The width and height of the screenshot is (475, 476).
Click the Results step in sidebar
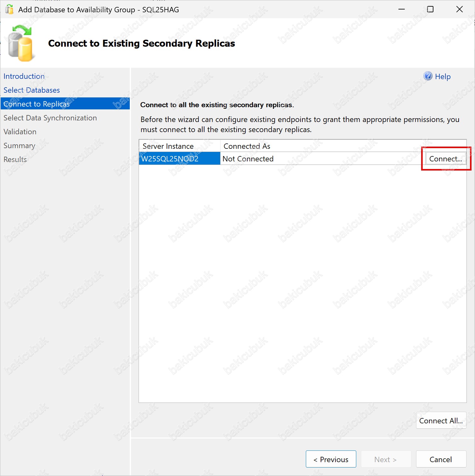[x=15, y=160]
